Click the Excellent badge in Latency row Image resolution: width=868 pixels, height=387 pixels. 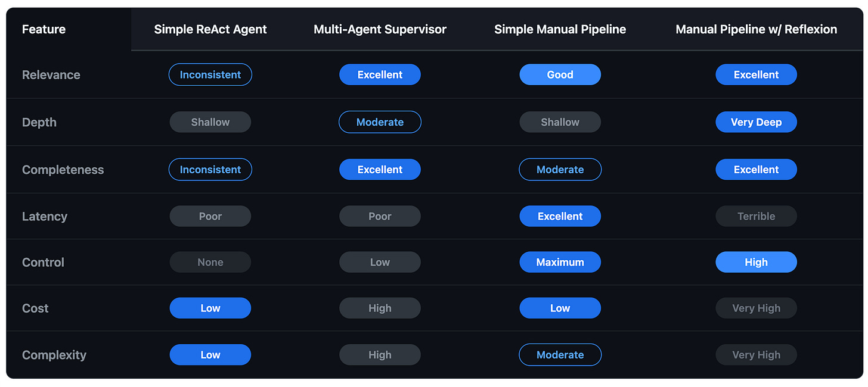coord(560,216)
